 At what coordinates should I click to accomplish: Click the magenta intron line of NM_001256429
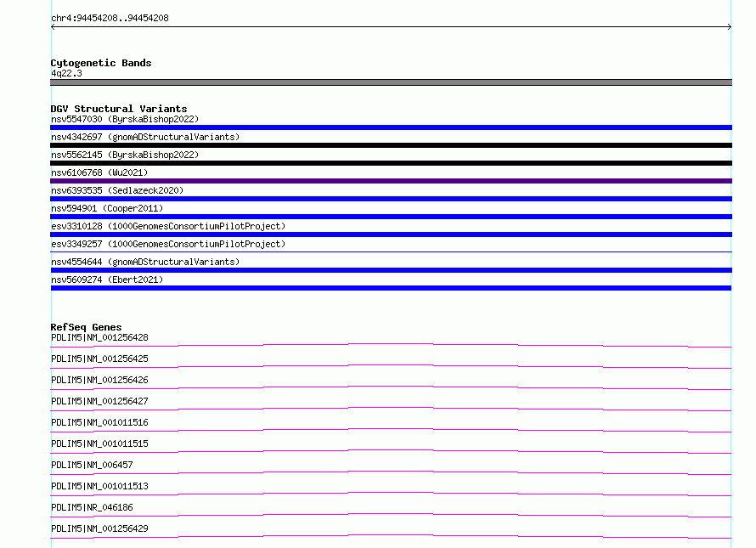(x=391, y=536)
